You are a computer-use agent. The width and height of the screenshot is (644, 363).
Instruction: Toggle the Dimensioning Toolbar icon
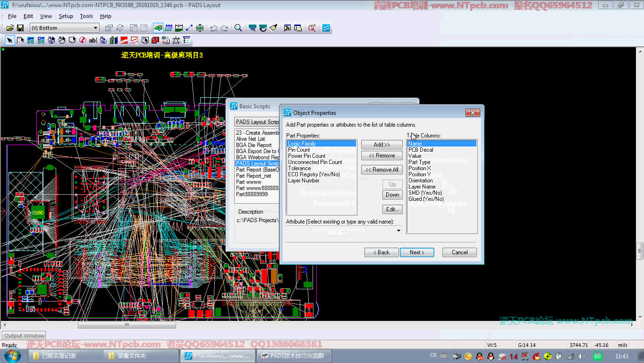coord(179,28)
